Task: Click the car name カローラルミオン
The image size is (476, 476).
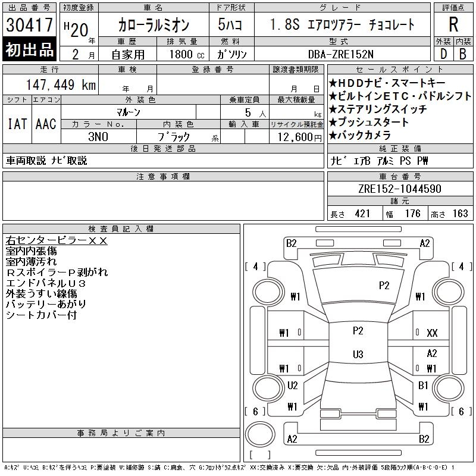Action: tap(152, 26)
